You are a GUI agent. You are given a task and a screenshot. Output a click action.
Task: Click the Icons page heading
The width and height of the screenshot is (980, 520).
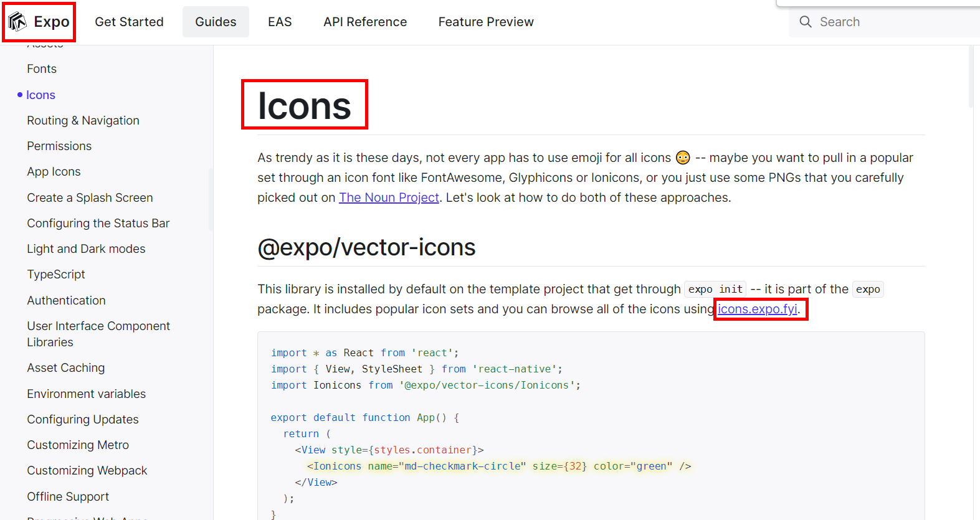(x=305, y=105)
